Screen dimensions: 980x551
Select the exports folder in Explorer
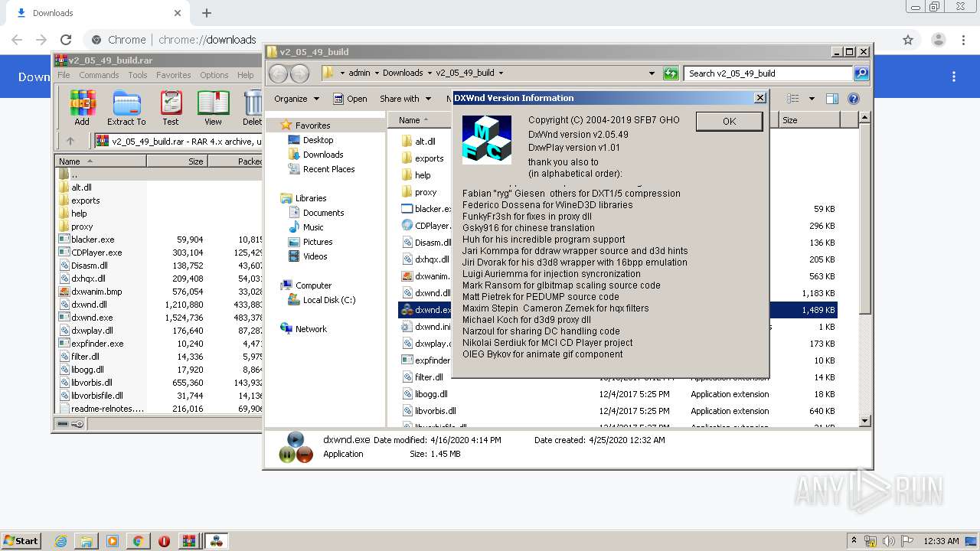430,158
